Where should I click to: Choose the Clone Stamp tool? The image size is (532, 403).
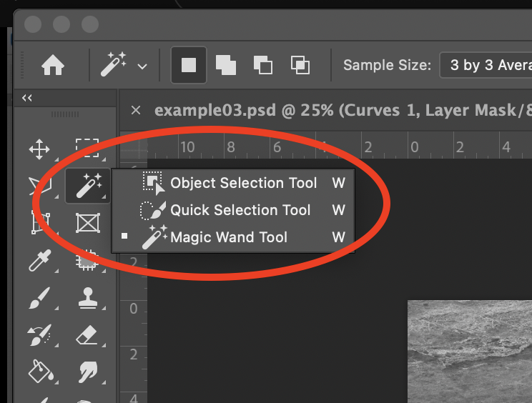87,298
